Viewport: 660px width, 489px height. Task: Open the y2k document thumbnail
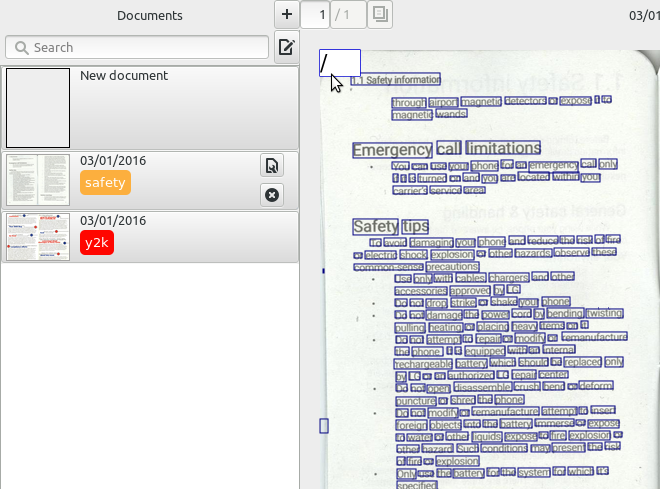pyautogui.click(x=38, y=237)
